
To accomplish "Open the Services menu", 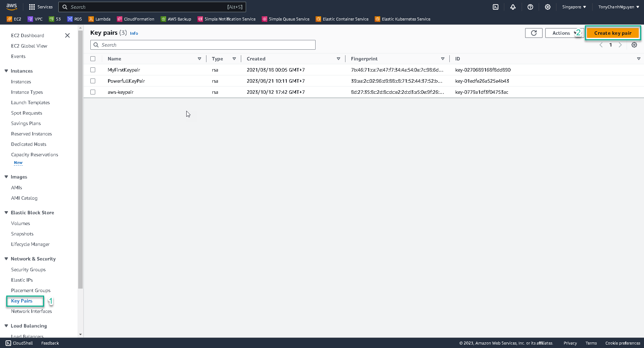I will pos(41,7).
